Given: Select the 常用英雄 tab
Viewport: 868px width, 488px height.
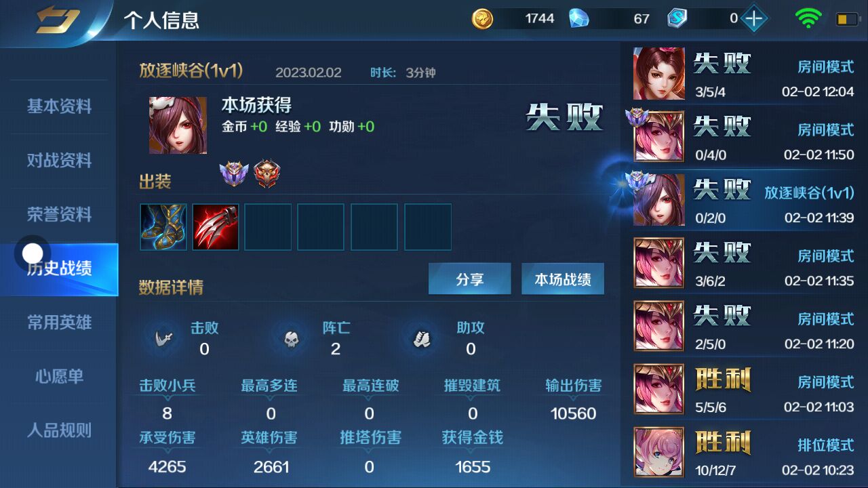Looking at the screenshot, I should click(x=59, y=323).
